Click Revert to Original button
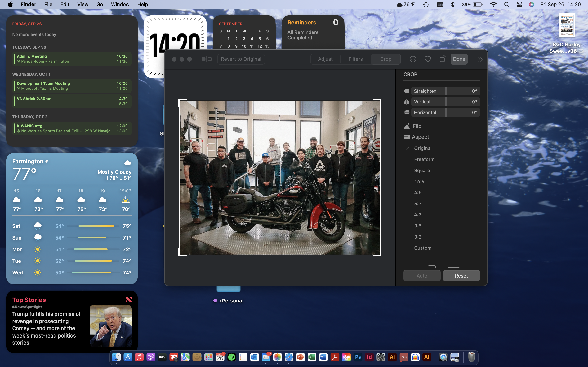 click(241, 59)
